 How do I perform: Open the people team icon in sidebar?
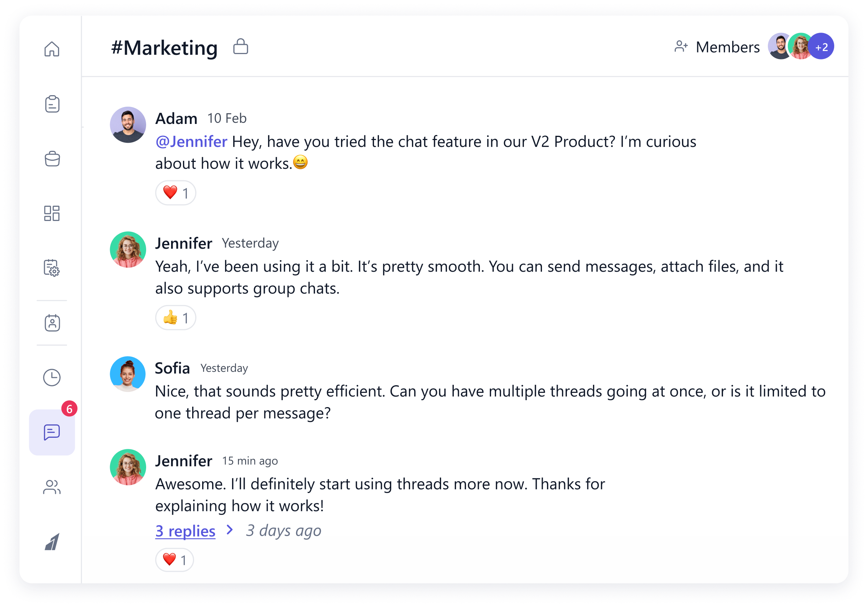coord(52,487)
